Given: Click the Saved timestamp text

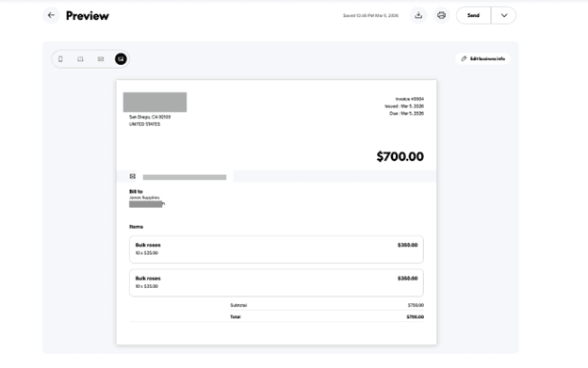Looking at the screenshot, I should (370, 15).
